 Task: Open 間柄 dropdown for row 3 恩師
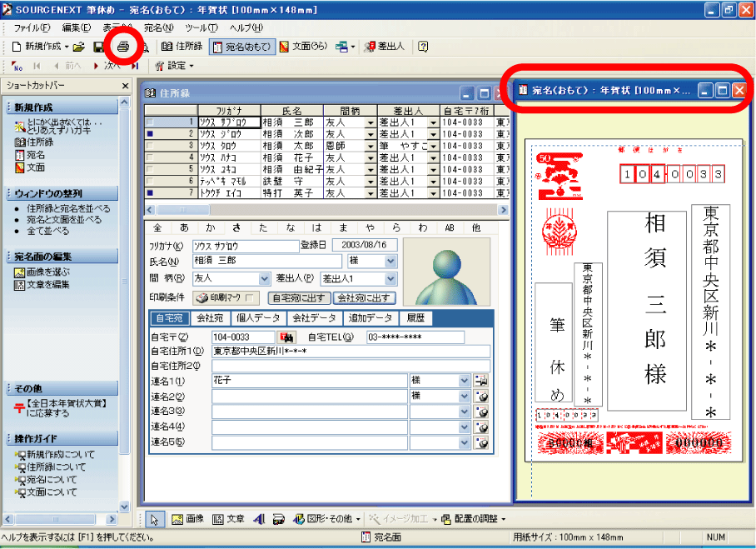coord(371,146)
